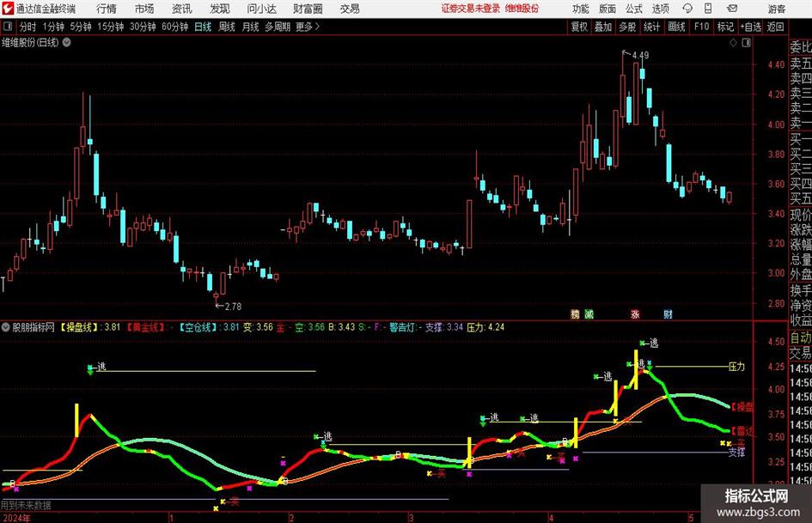812x523 pixels.
Task: Expand the 更多 periods chevron
Action: pos(317,27)
